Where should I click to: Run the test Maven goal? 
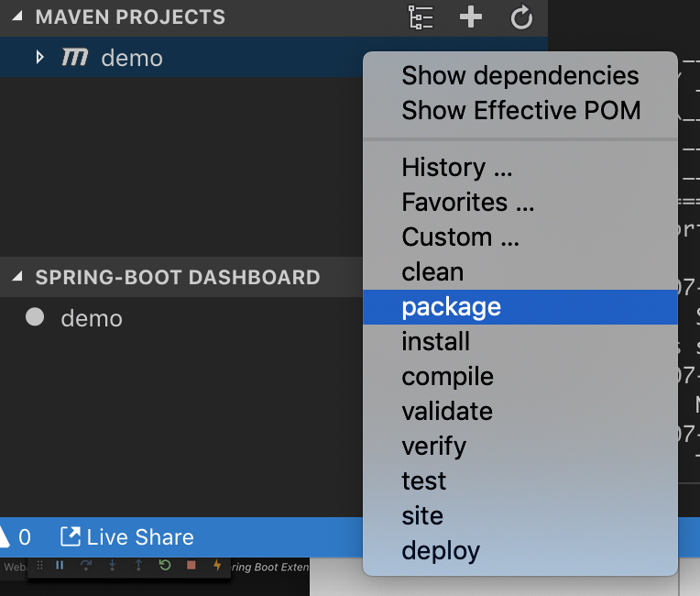[x=520, y=481]
